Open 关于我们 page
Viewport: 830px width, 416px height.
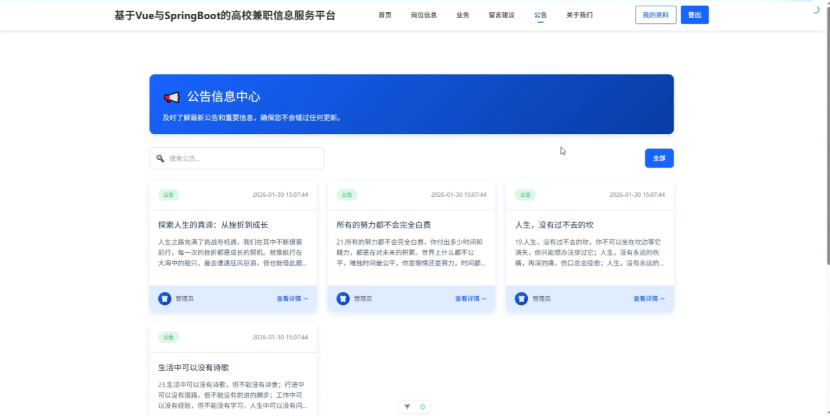tap(579, 15)
